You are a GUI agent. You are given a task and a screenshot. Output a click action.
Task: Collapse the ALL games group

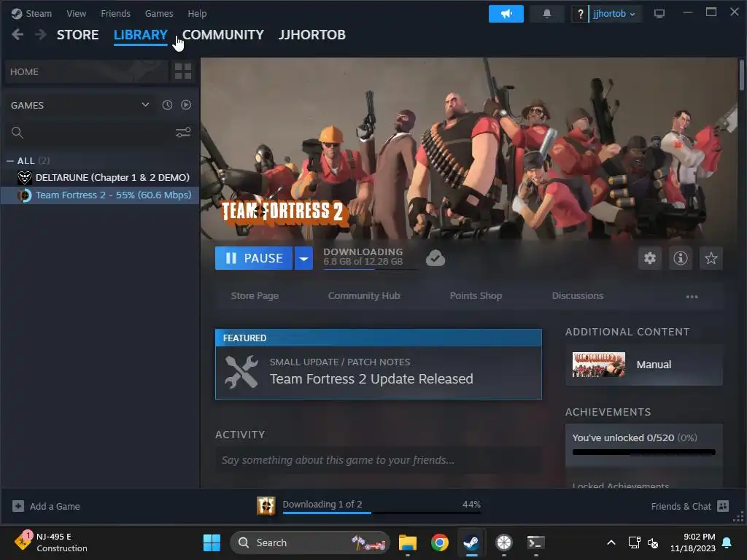(10, 161)
